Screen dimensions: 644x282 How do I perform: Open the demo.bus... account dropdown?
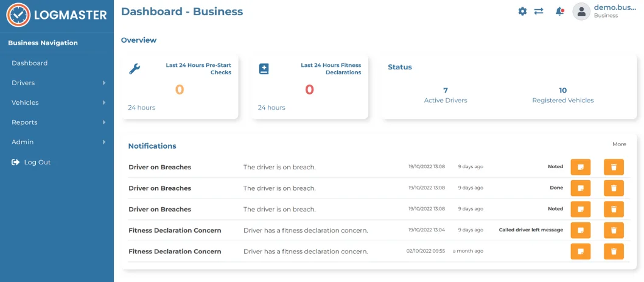pos(615,7)
